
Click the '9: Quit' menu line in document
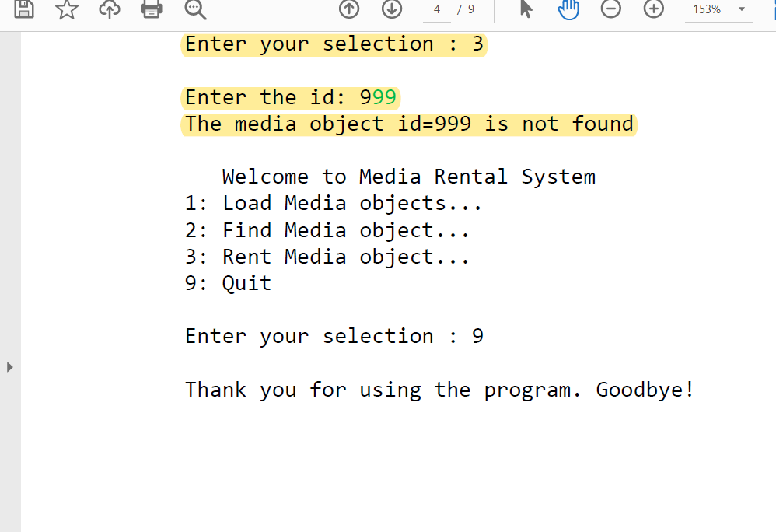tap(226, 283)
